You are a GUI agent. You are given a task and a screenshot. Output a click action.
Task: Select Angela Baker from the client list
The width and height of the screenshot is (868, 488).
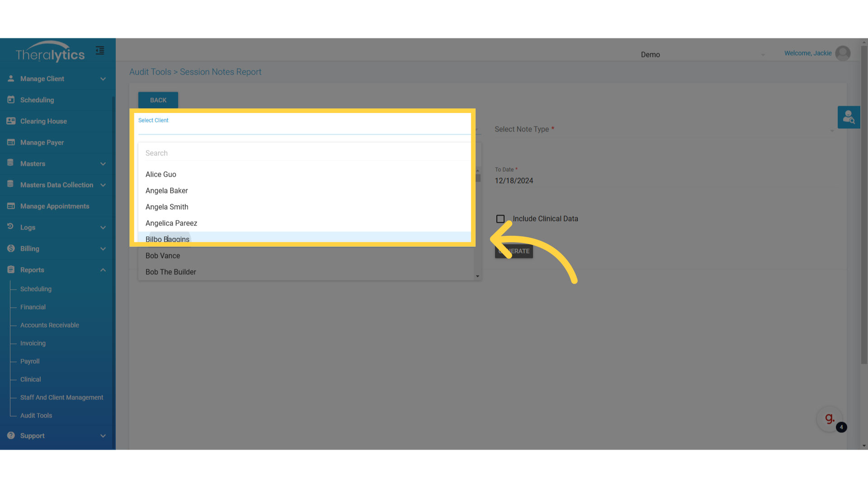pos(167,191)
